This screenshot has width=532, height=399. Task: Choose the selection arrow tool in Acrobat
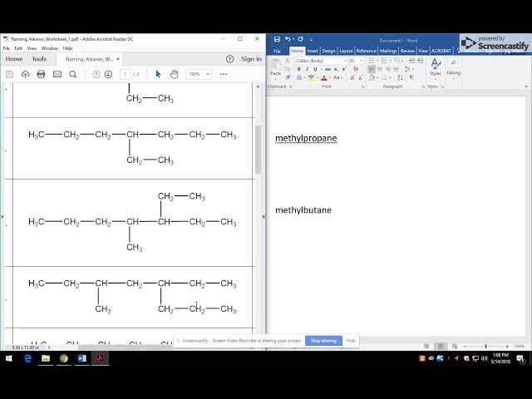[158, 74]
